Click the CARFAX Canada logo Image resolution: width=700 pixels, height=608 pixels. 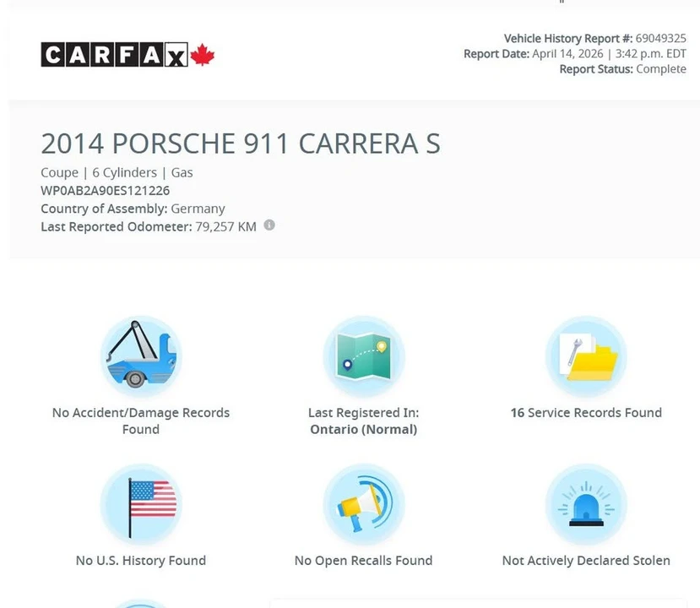tap(128, 54)
